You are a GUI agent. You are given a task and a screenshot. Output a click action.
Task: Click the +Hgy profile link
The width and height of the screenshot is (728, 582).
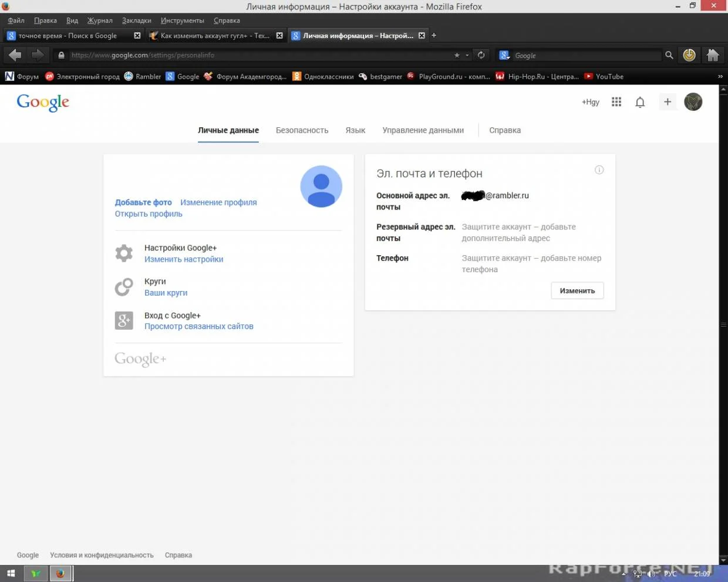click(x=591, y=102)
